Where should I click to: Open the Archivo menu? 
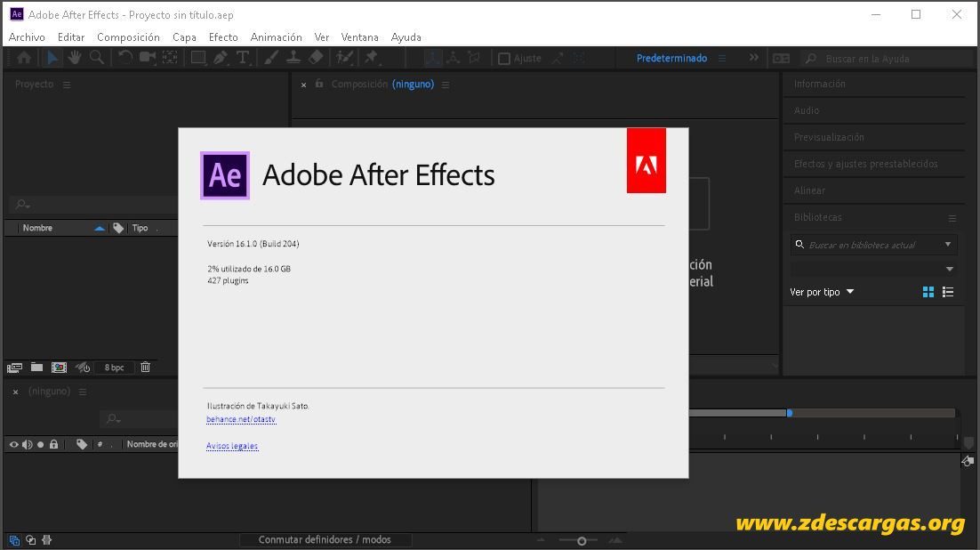pos(27,36)
